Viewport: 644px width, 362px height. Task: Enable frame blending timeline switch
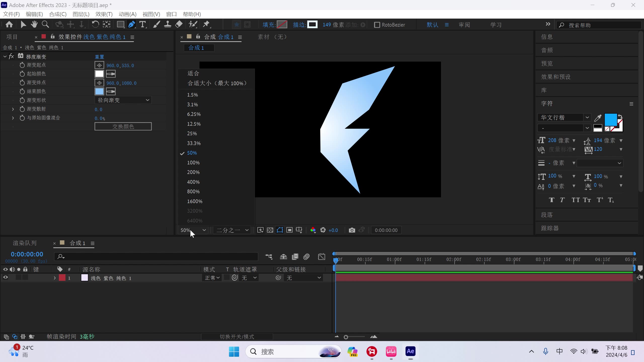[x=295, y=257]
